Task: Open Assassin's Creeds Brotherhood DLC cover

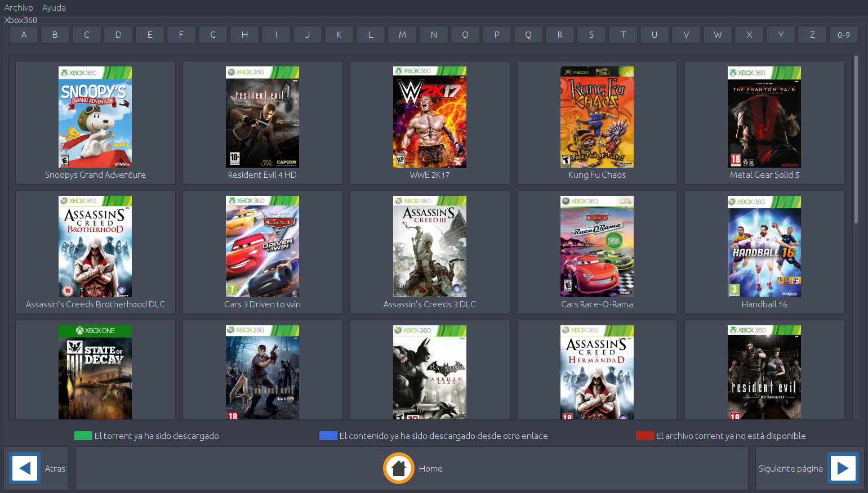Action: tap(95, 246)
